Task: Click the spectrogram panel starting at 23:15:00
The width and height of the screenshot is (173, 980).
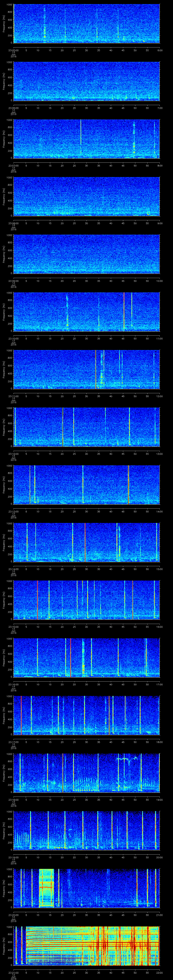Action: (86, 600)
